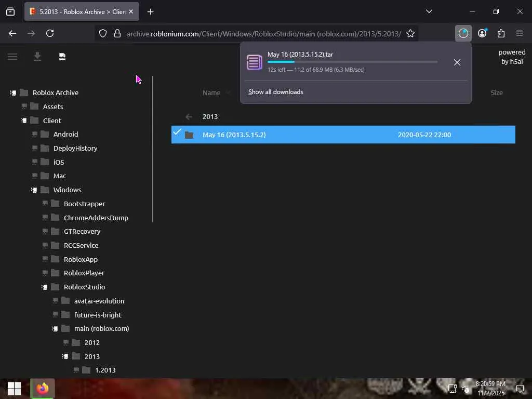This screenshot has height=399, width=532.
Task: Sort the listing by Name column
Action: [x=211, y=92]
